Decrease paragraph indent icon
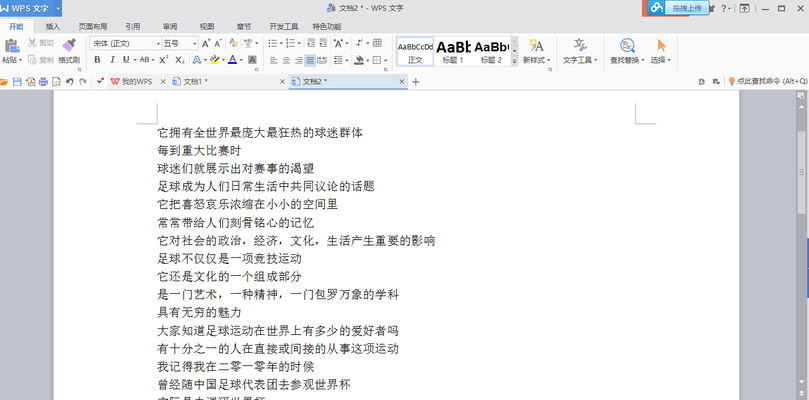This screenshot has height=400, width=809. pyautogui.click(x=311, y=43)
